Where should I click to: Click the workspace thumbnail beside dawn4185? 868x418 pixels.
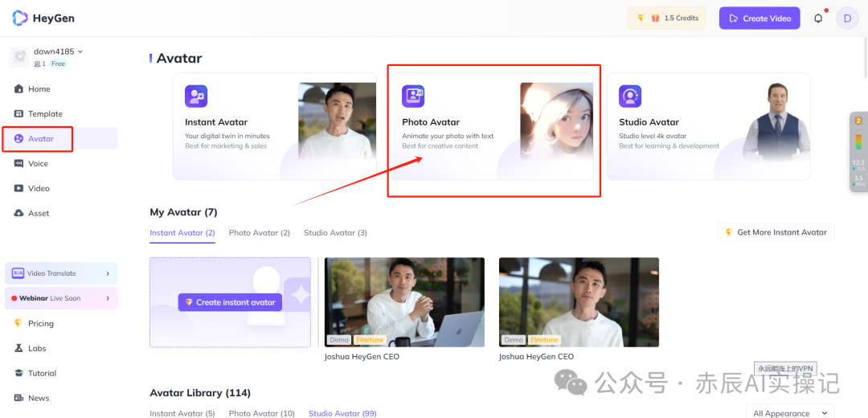pyautogui.click(x=19, y=57)
